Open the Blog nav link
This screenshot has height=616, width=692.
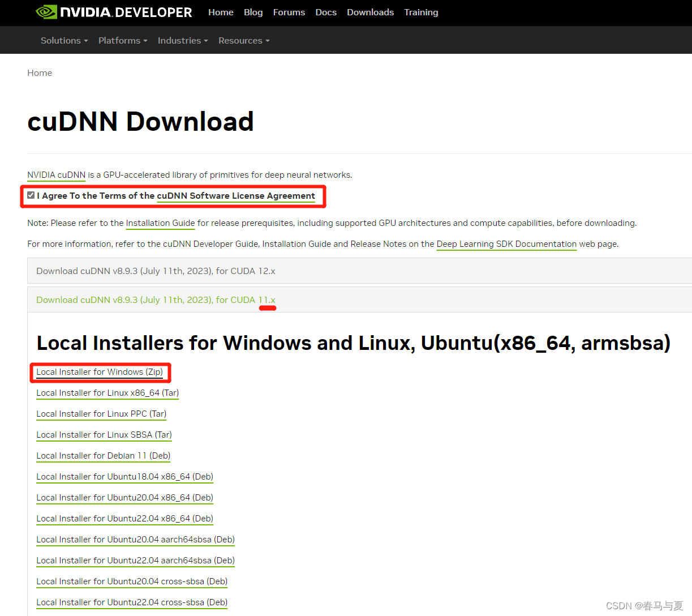pyautogui.click(x=253, y=12)
